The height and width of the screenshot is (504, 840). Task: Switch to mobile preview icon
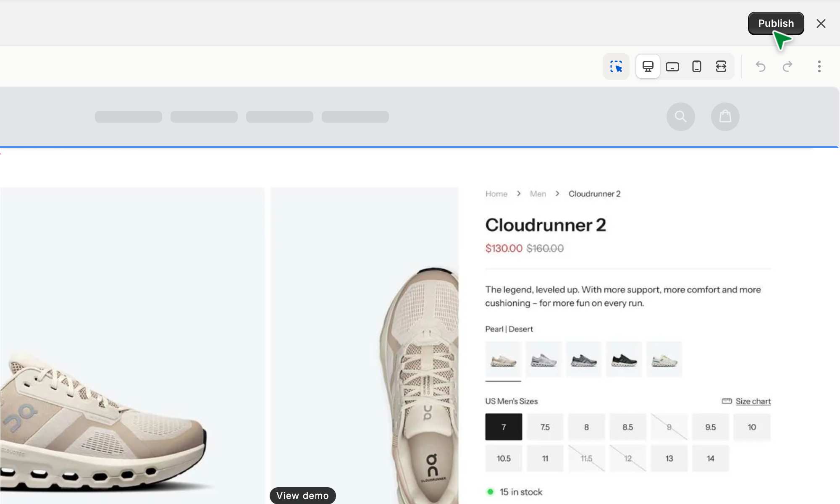696,66
